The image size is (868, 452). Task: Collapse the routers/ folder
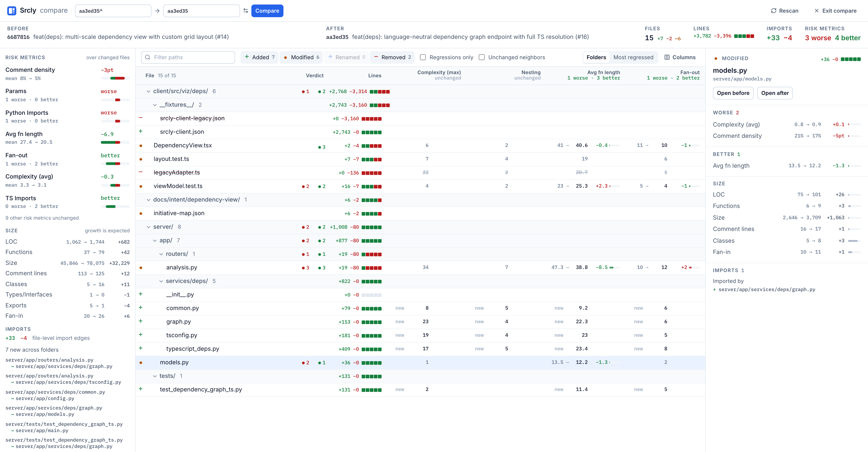(x=161, y=254)
